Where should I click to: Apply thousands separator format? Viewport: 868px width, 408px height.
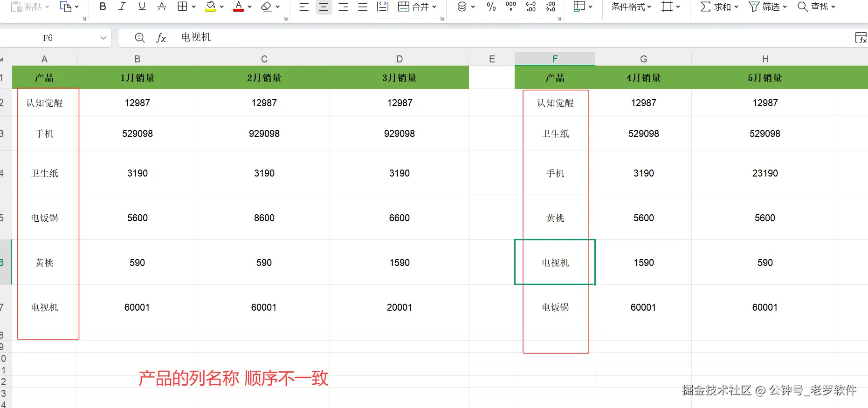(x=511, y=7)
